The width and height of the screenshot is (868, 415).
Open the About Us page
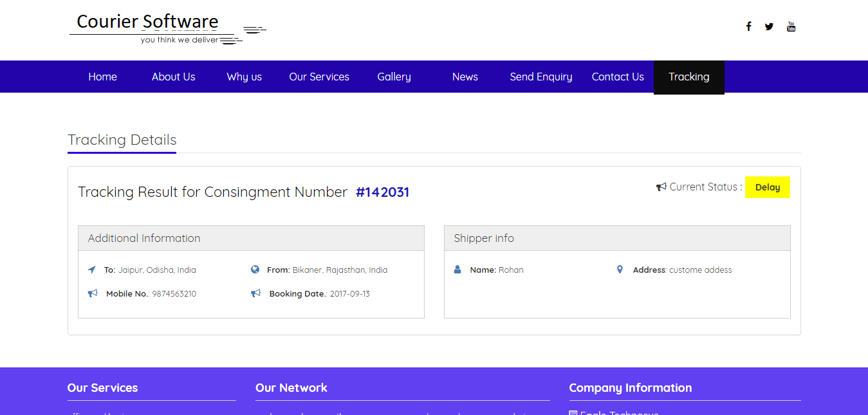pos(173,77)
